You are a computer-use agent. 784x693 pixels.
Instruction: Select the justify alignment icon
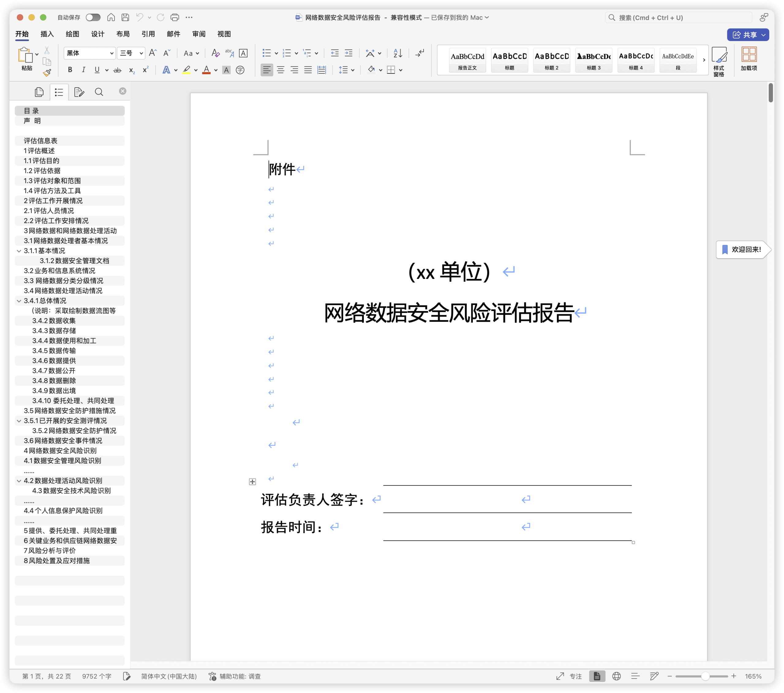[308, 70]
